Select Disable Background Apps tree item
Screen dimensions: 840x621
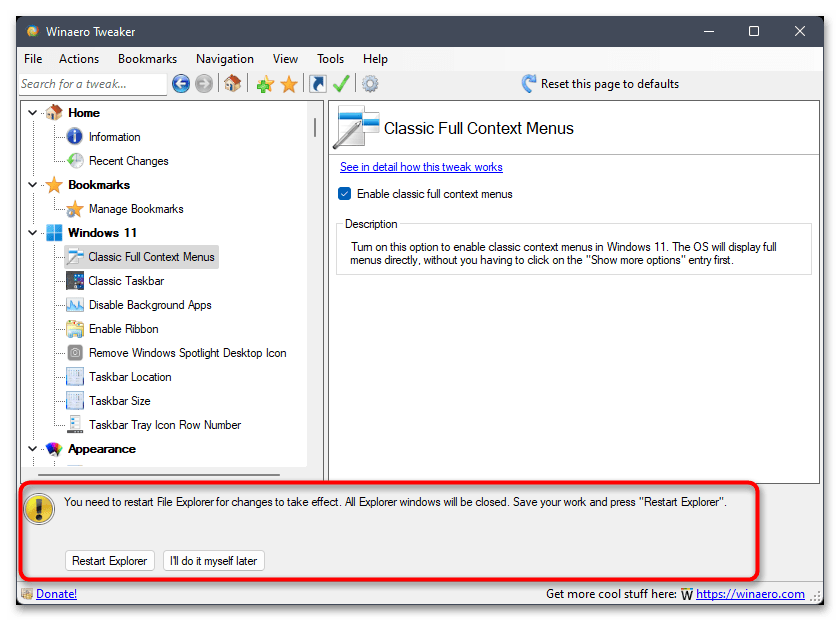(150, 305)
